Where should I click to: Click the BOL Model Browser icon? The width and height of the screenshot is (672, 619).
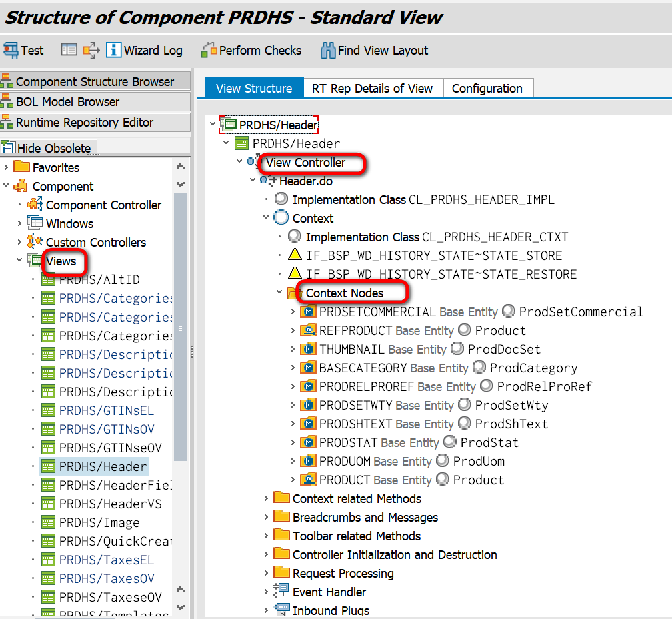coord(7,101)
